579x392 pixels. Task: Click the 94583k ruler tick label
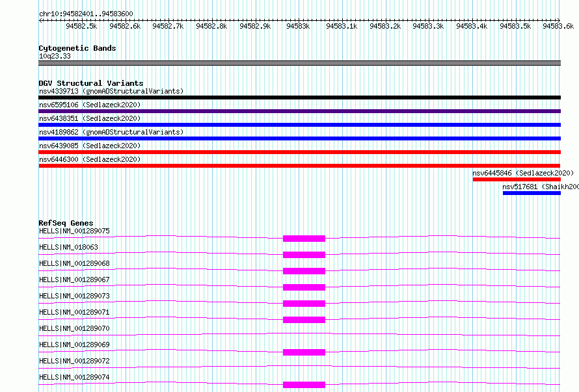pos(298,26)
